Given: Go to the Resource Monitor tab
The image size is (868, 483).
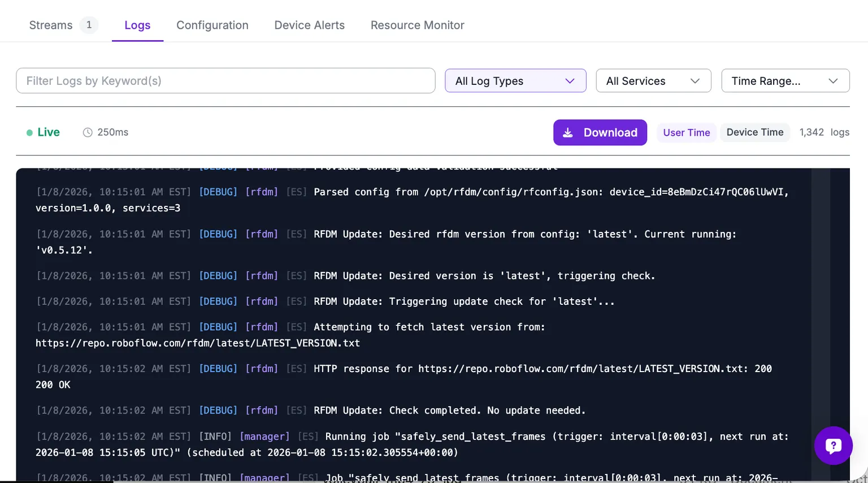Looking at the screenshot, I should (418, 25).
